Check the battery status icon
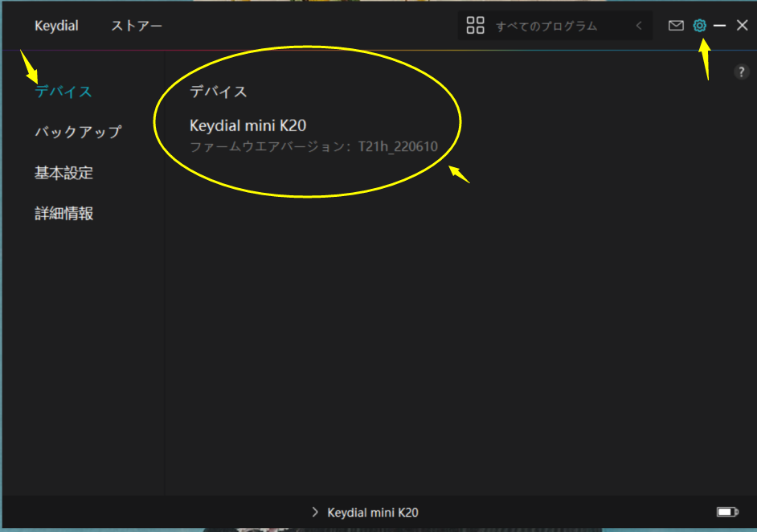The width and height of the screenshot is (757, 532). [727, 512]
